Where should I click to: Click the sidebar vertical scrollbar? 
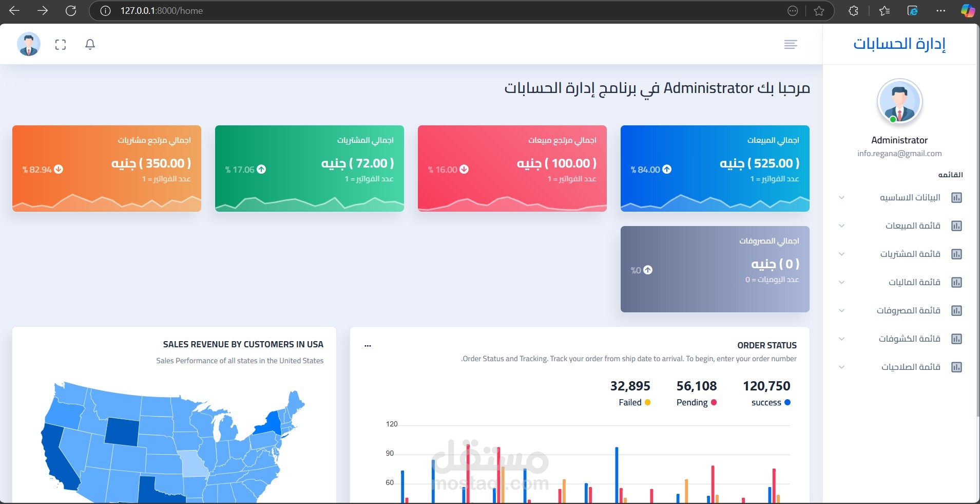click(x=977, y=221)
